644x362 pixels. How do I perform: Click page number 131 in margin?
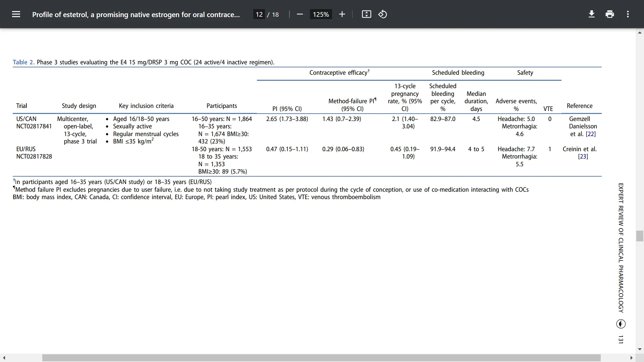pos(621,339)
